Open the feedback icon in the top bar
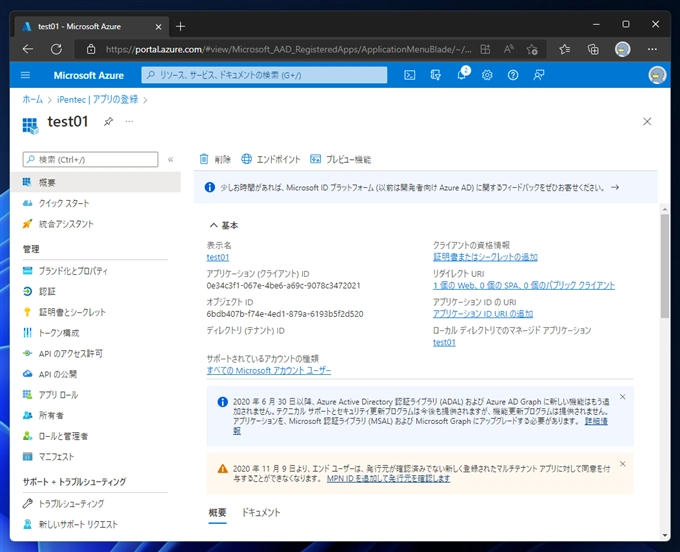Screen dimensions: 680x552 539,75
